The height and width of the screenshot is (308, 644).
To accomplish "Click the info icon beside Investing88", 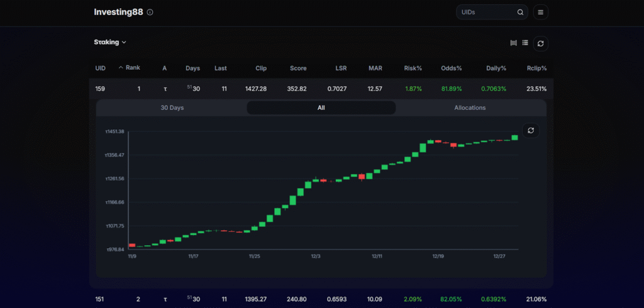I will point(150,12).
